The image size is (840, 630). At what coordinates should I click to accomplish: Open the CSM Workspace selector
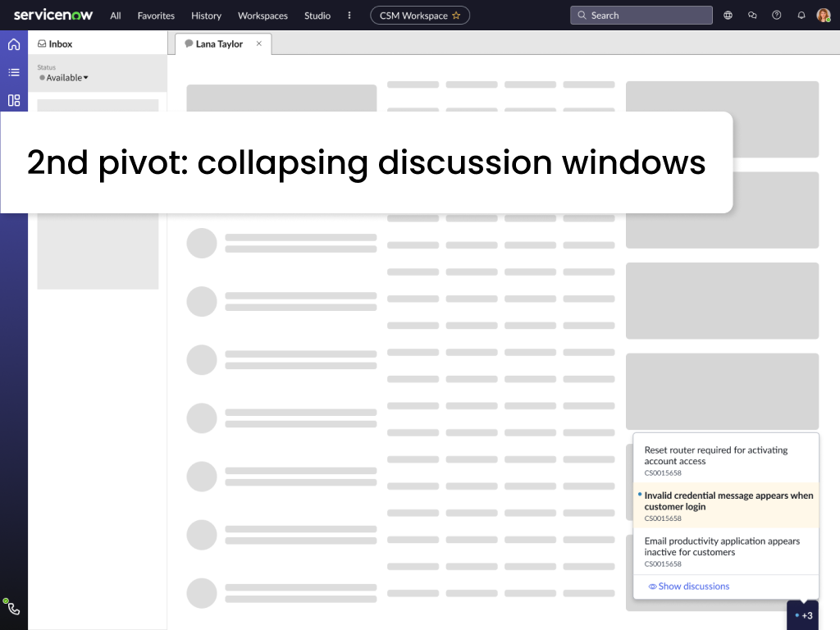click(x=414, y=15)
